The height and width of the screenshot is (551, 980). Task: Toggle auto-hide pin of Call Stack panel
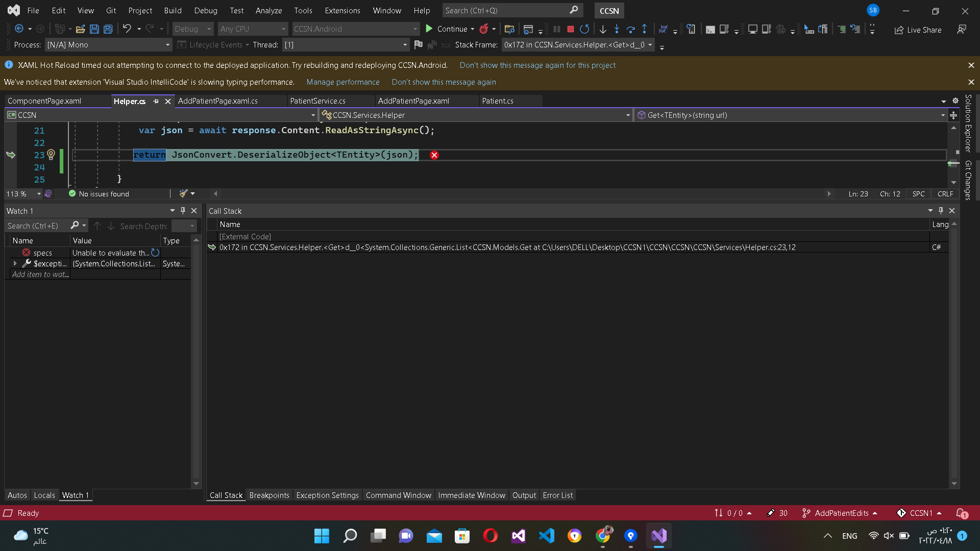tap(941, 211)
